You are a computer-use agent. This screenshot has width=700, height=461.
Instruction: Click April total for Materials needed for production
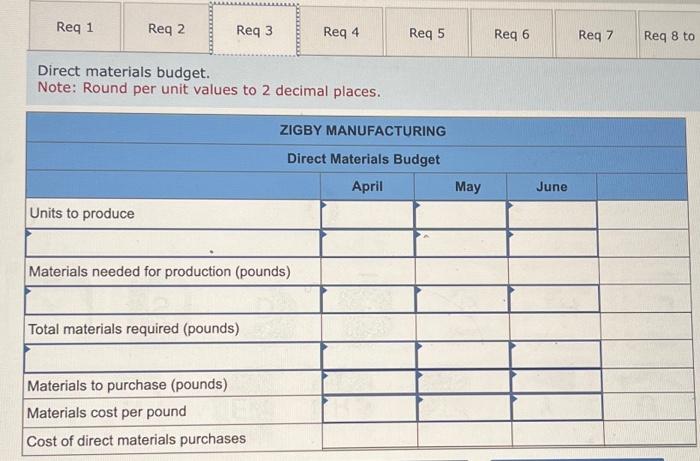click(x=368, y=271)
